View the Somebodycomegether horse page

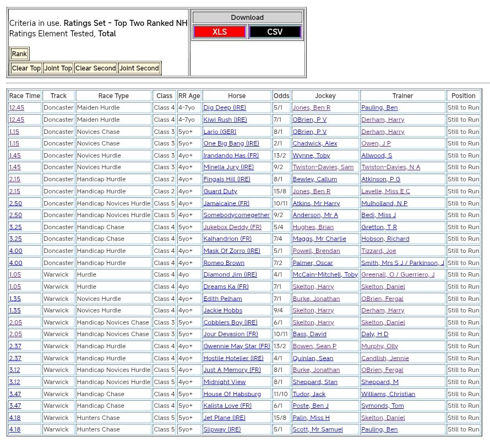[x=236, y=215]
